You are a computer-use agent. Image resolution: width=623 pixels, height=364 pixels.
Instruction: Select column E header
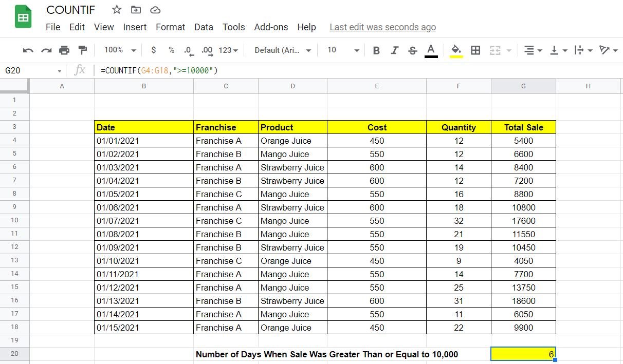coord(377,86)
